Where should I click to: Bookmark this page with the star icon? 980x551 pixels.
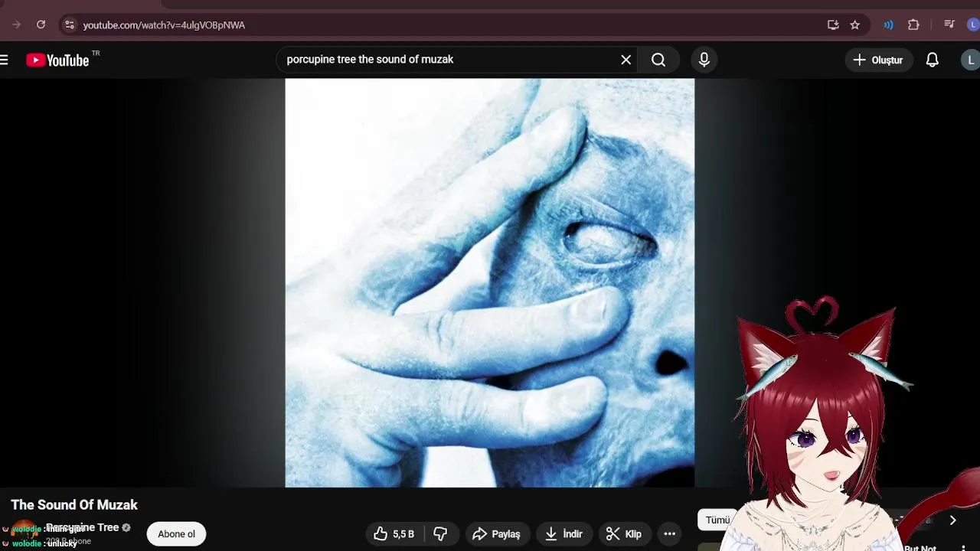click(x=855, y=24)
